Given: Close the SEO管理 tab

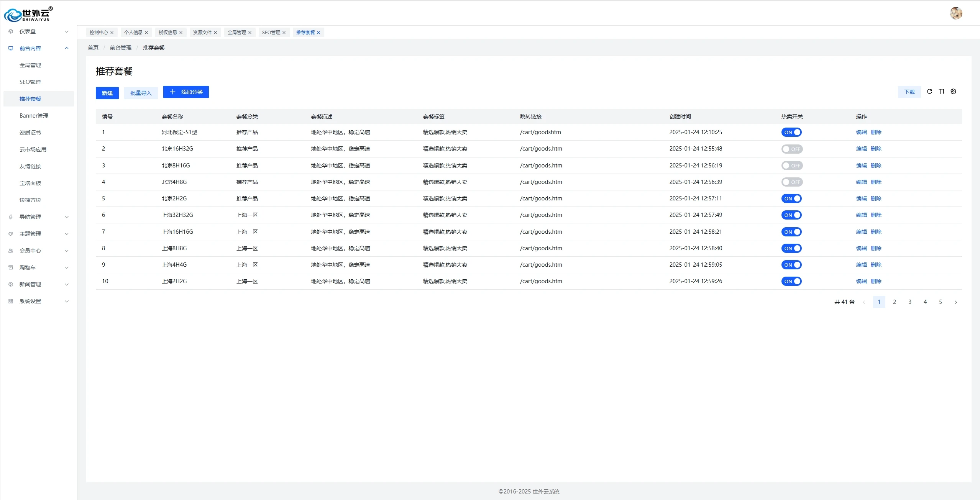Looking at the screenshot, I should click(284, 33).
